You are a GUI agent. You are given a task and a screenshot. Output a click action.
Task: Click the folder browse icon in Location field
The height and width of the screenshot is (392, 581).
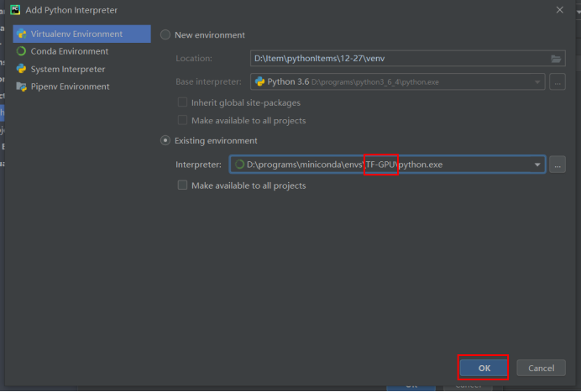(556, 59)
